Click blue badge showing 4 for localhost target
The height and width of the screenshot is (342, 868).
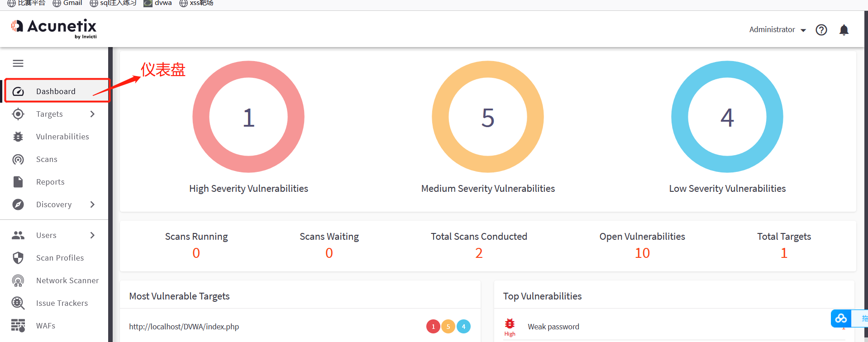(463, 326)
